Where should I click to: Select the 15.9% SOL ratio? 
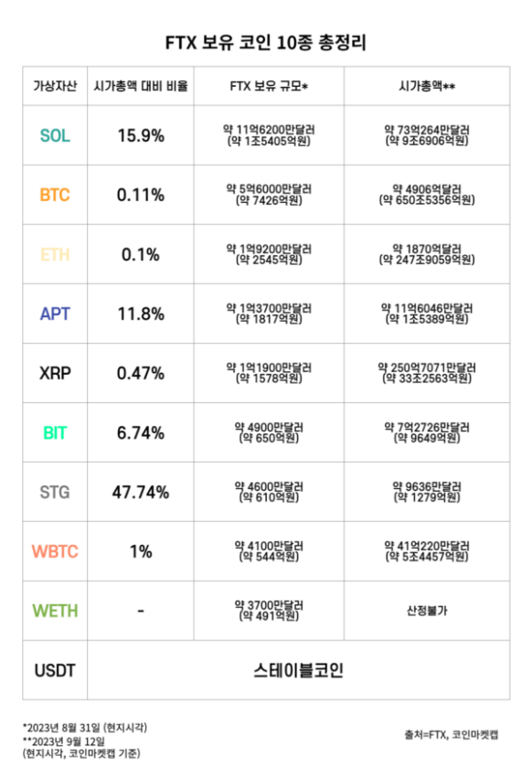click(x=141, y=135)
